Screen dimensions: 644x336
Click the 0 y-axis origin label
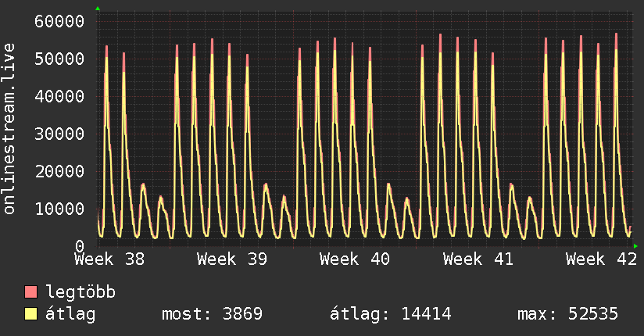80,246
